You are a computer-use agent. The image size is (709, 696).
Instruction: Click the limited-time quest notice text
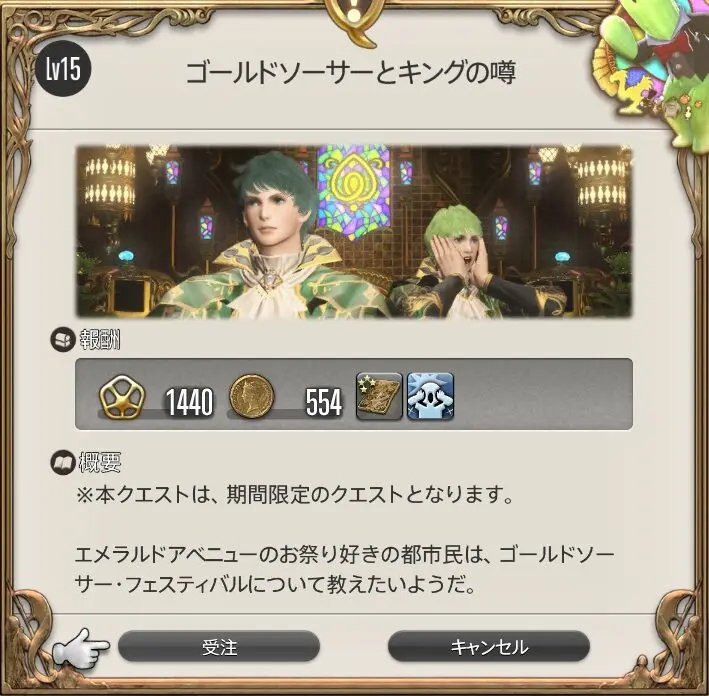[x=295, y=495]
